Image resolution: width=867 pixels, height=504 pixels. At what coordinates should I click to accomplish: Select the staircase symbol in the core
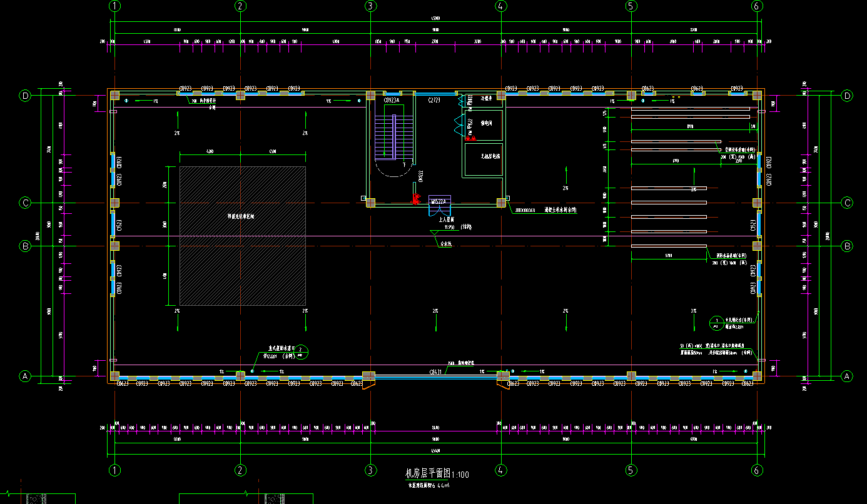393,136
